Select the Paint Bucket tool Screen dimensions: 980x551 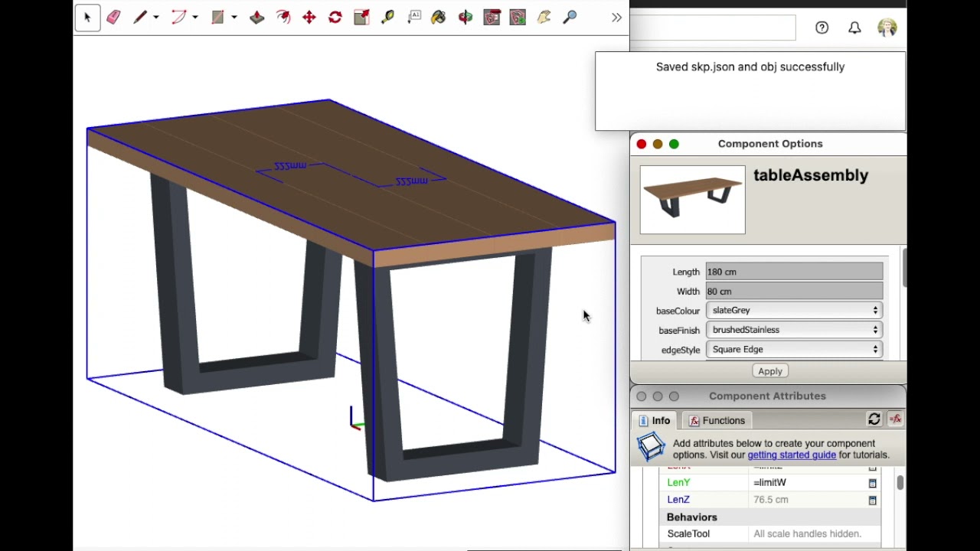pyautogui.click(x=439, y=17)
